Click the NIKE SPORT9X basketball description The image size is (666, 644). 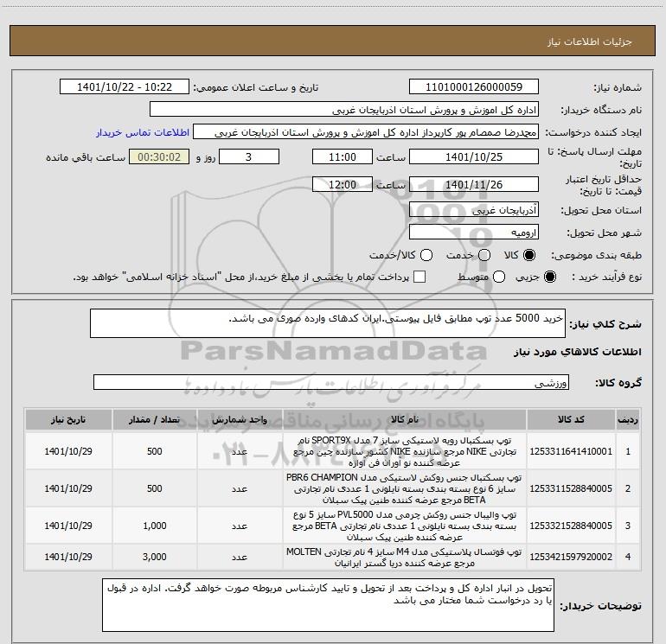405,451
